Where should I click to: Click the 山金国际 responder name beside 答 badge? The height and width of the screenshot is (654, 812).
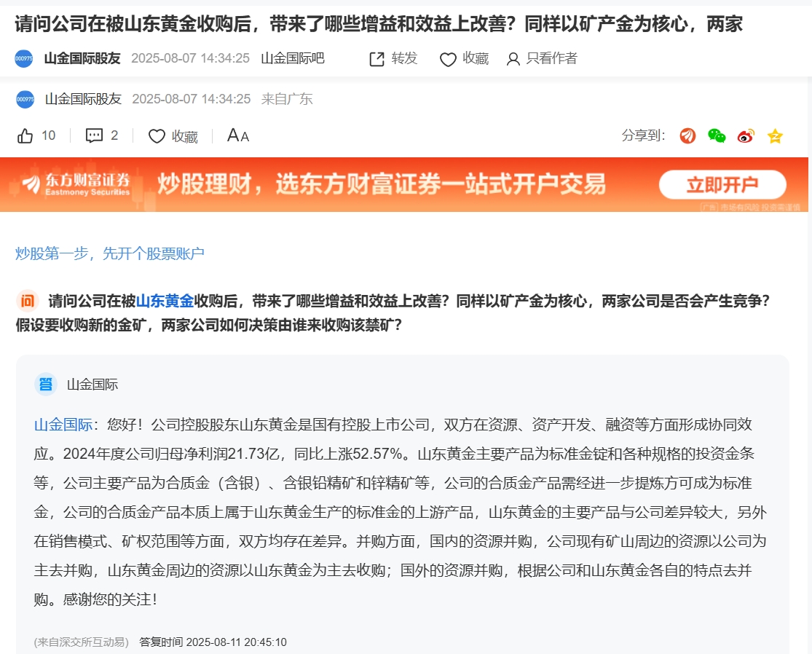[x=92, y=385]
